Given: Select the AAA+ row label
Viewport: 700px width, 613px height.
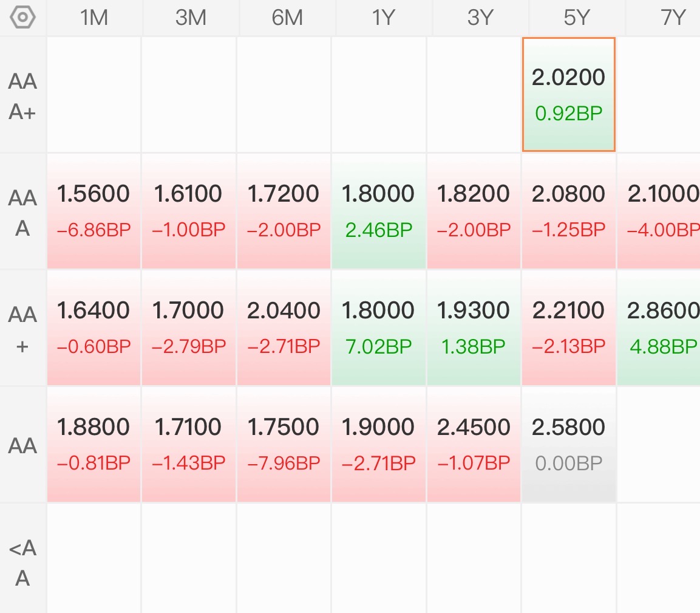Looking at the screenshot, I should (23, 96).
